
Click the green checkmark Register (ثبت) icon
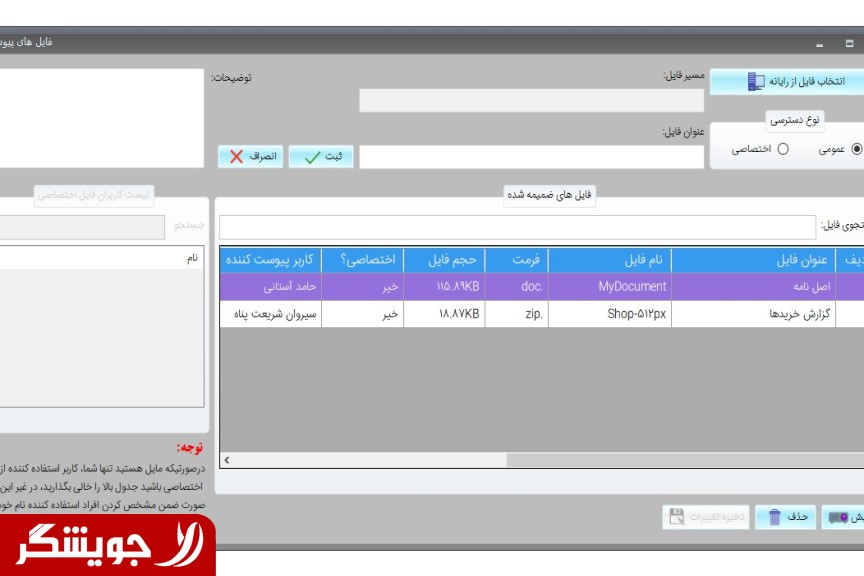(x=312, y=157)
